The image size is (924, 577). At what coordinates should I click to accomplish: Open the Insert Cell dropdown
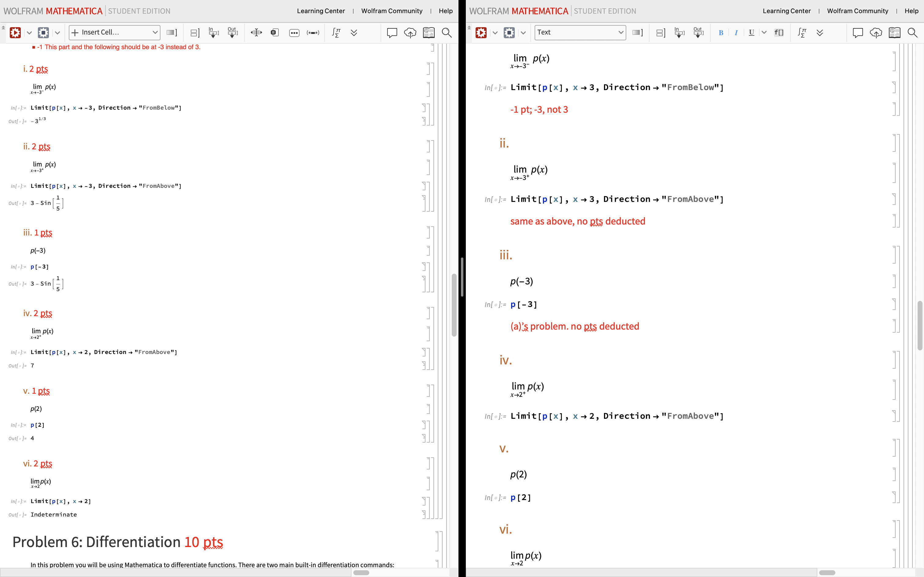click(x=114, y=32)
